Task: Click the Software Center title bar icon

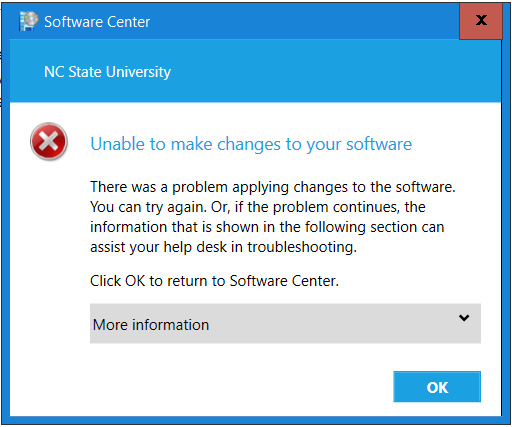Action: click(x=29, y=21)
